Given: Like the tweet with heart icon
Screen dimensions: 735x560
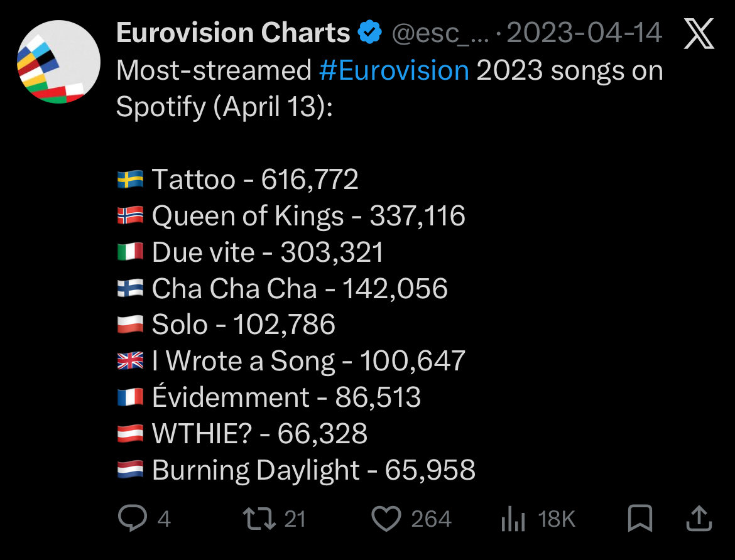Looking at the screenshot, I should point(386,519).
